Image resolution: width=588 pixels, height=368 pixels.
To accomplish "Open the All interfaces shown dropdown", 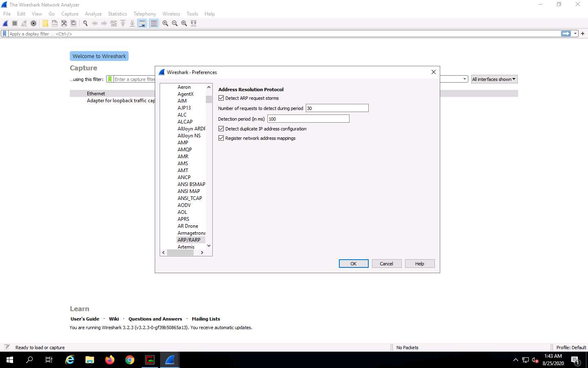I will point(494,79).
